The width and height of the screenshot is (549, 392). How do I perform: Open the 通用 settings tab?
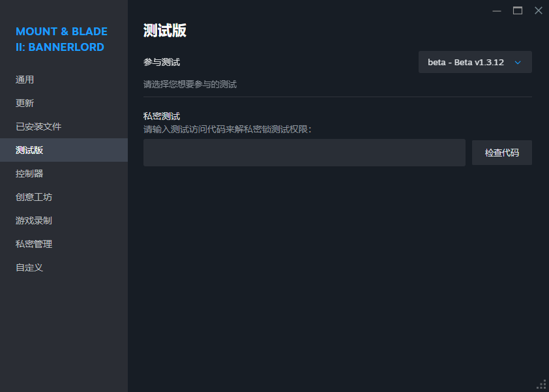[25, 80]
